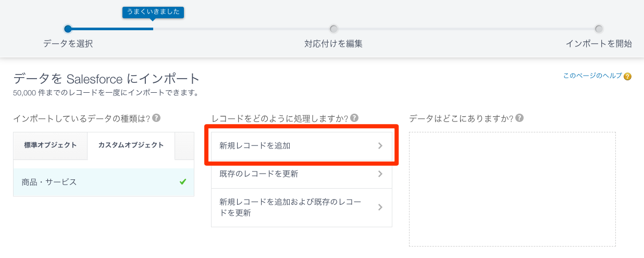The width and height of the screenshot is (644, 258).
Task: Click the データを選択 step circle
Action: pyautogui.click(x=68, y=29)
